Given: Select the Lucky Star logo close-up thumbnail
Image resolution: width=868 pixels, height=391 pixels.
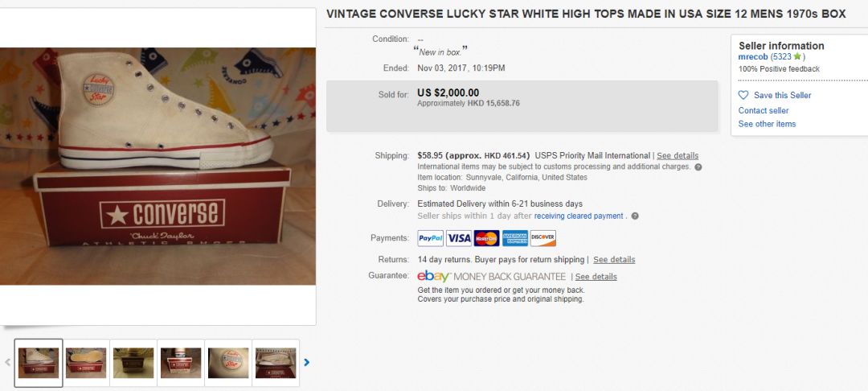Looking at the screenshot, I should (x=228, y=363).
